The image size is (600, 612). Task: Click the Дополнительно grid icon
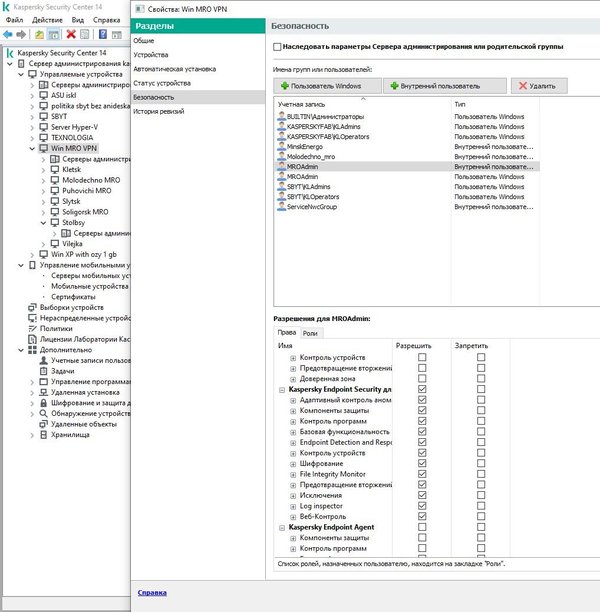tap(32, 350)
